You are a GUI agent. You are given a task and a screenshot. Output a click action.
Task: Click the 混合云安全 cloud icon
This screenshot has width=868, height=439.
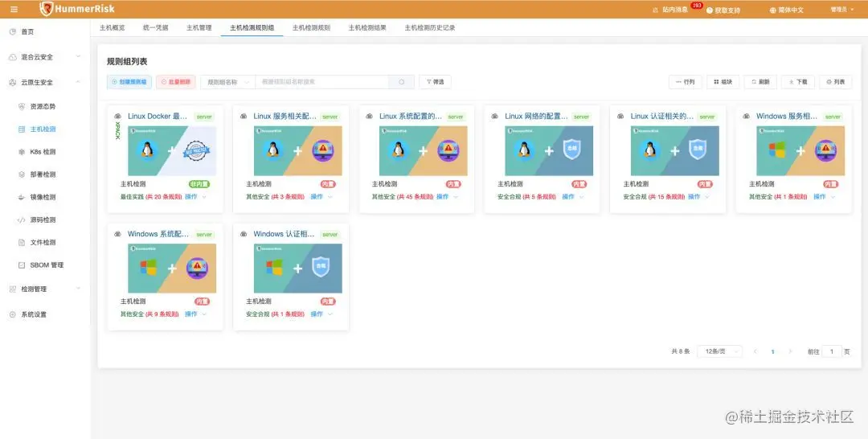(x=13, y=57)
